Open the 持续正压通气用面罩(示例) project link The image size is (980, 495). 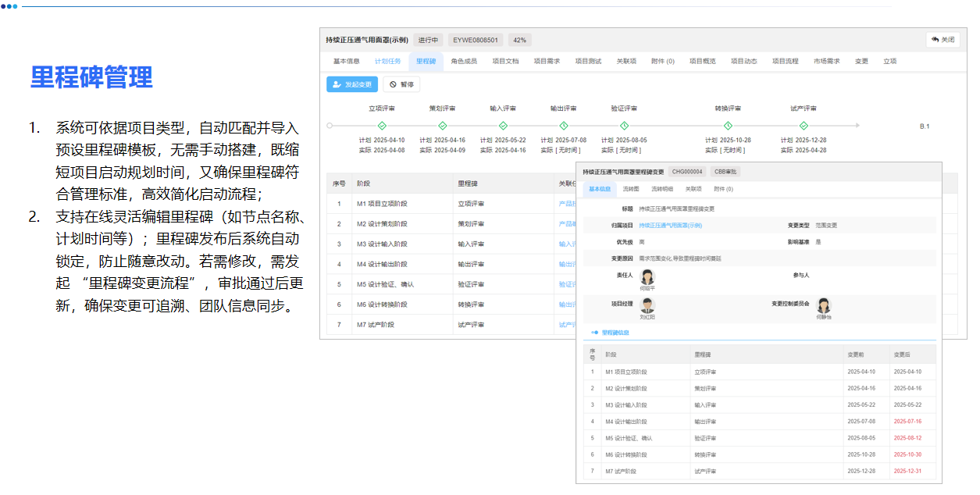[670, 225]
